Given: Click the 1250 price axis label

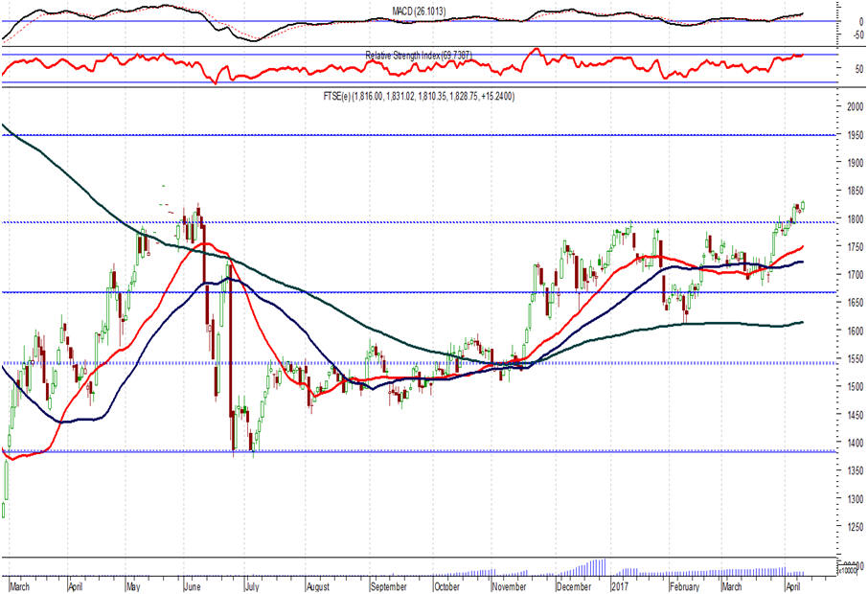Looking at the screenshot, I should (855, 527).
